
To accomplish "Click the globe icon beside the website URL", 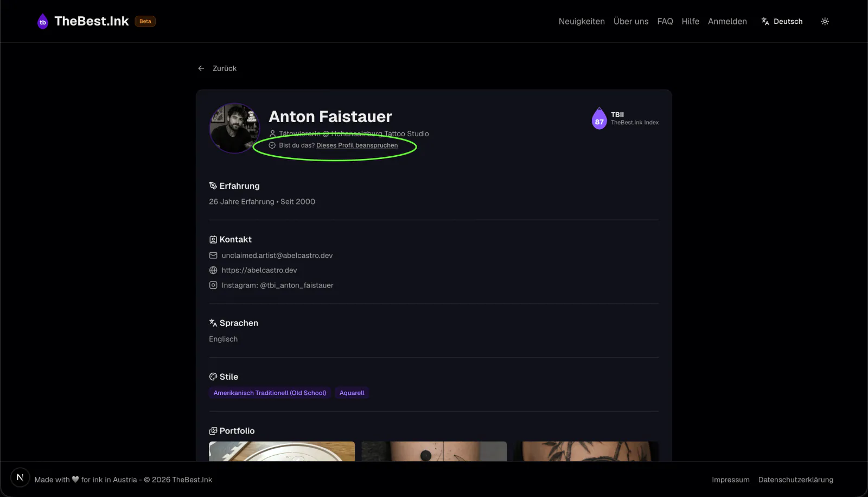I will point(213,270).
